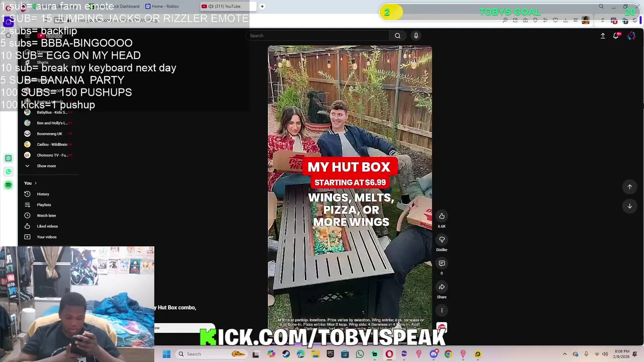Open YouTube create upload icon

pos(603,36)
